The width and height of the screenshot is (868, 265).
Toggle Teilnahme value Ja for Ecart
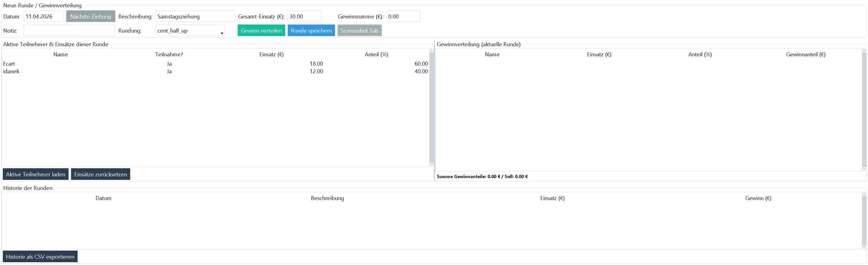tap(169, 64)
